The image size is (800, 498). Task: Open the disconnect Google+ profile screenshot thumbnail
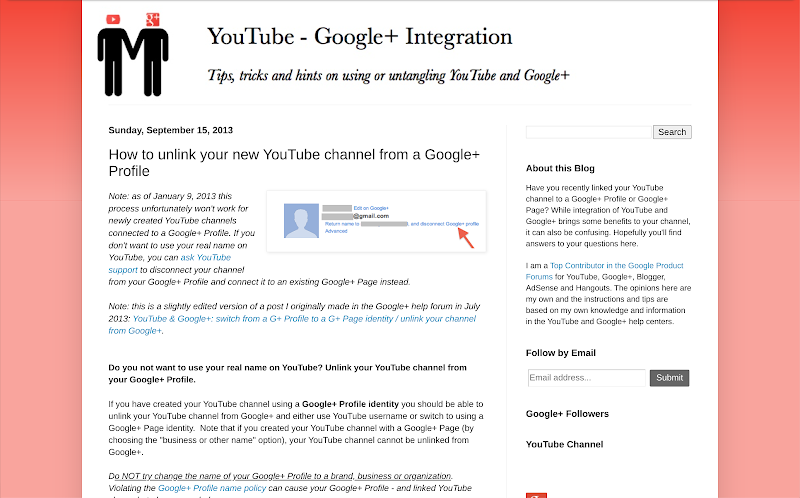(377, 221)
